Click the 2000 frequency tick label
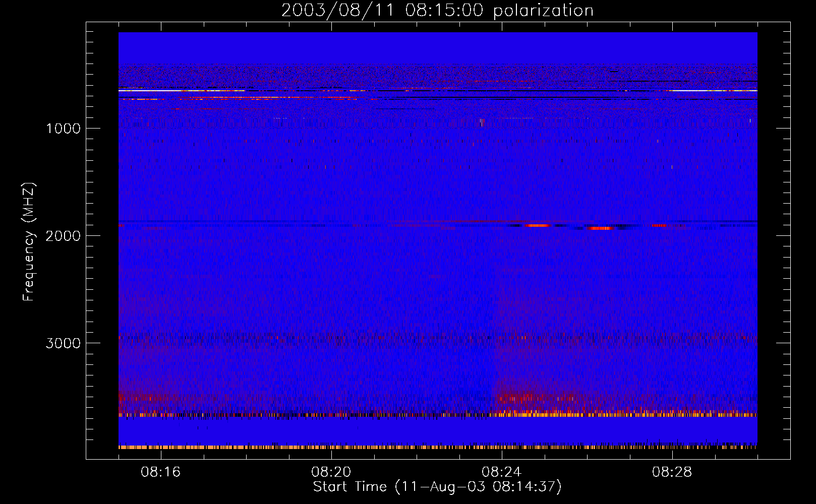The width and height of the screenshot is (816, 504). pyautogui.click(x=63, y=236)
